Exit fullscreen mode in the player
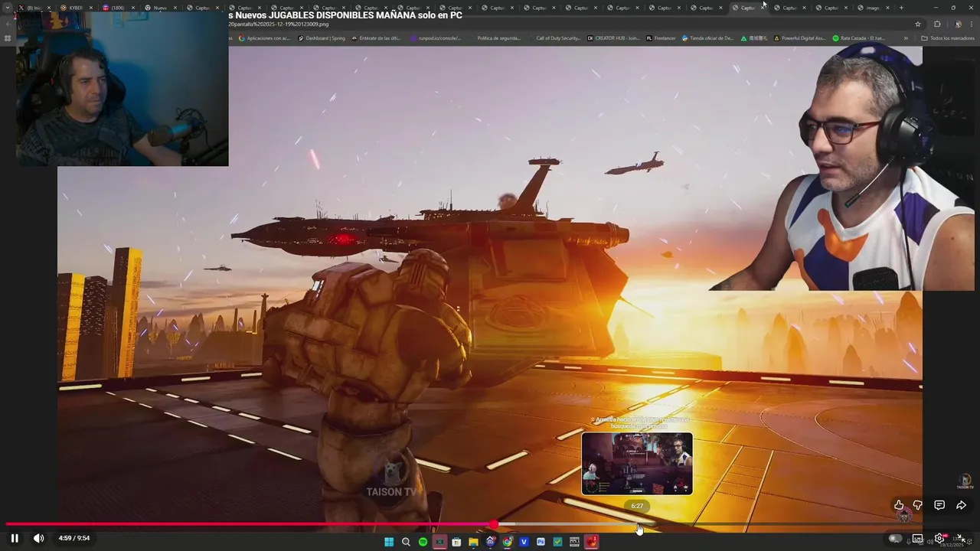The image size is (980, 551). 959,538
